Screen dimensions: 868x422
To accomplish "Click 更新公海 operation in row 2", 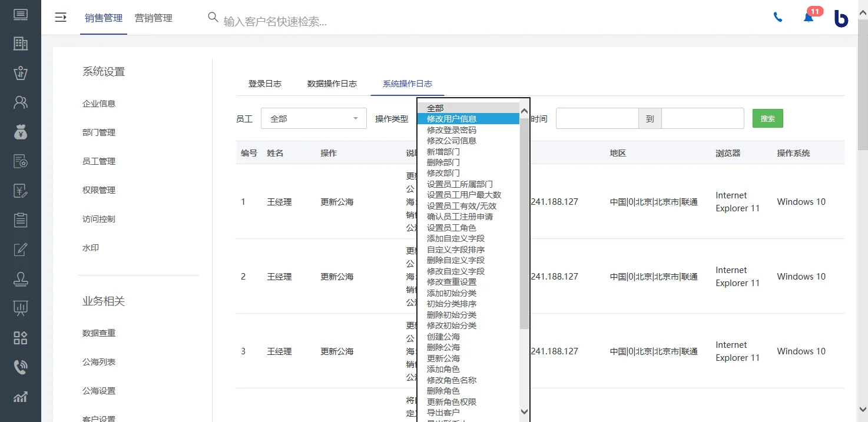I will [x=337, y=277].
